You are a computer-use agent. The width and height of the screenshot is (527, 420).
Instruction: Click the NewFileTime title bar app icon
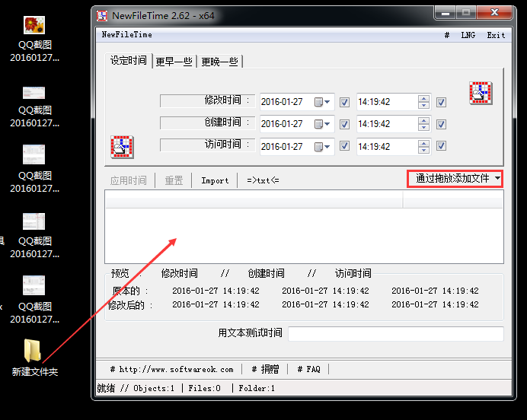102,14
